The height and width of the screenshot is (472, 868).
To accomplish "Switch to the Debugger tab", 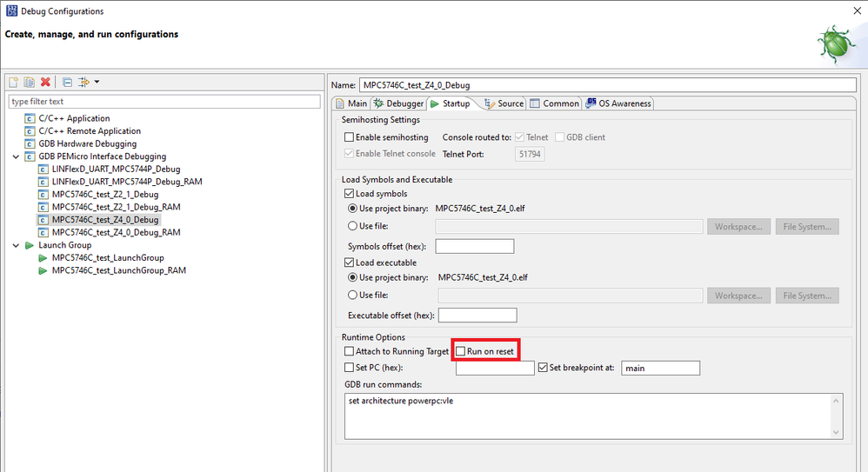I will [x=398, y=103].
